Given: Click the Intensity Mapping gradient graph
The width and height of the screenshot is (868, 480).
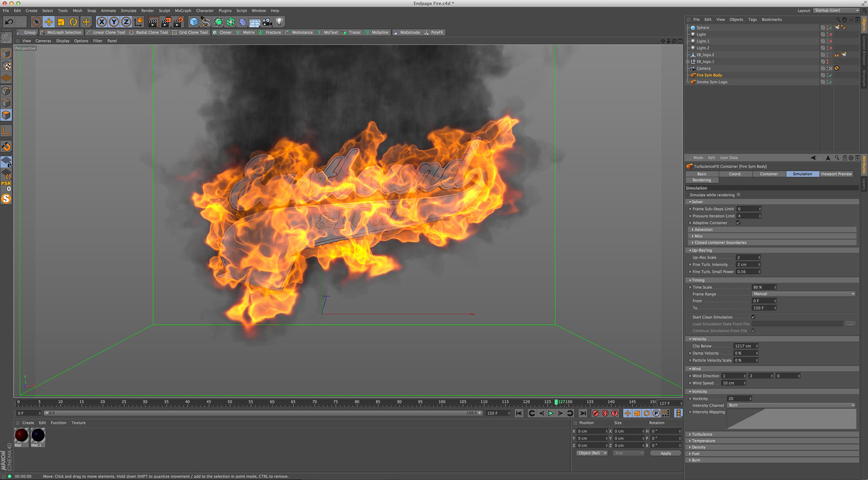Looking at the screenshot, I should [x=791, y=419].
